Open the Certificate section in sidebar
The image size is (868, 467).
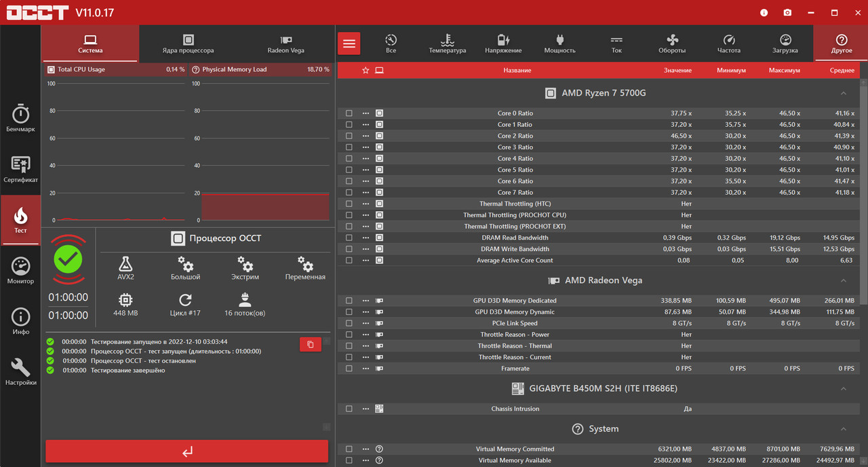pos(20,169)
